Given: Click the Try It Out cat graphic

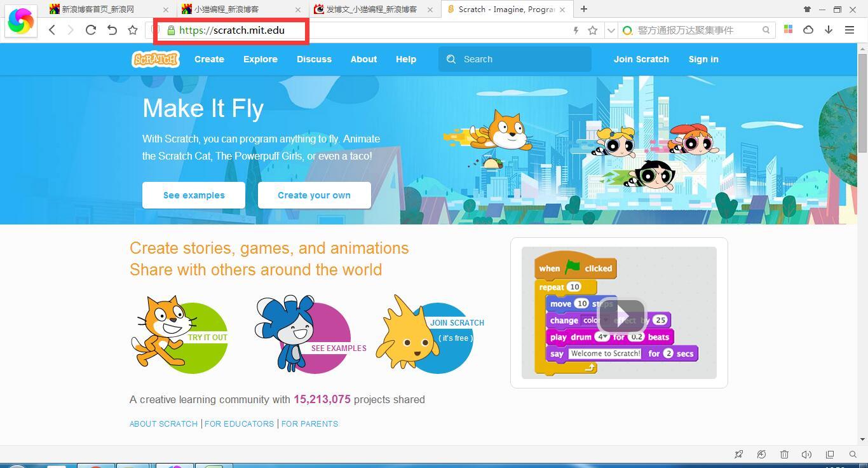Looking at the screenshot, I should coord(180,334).
